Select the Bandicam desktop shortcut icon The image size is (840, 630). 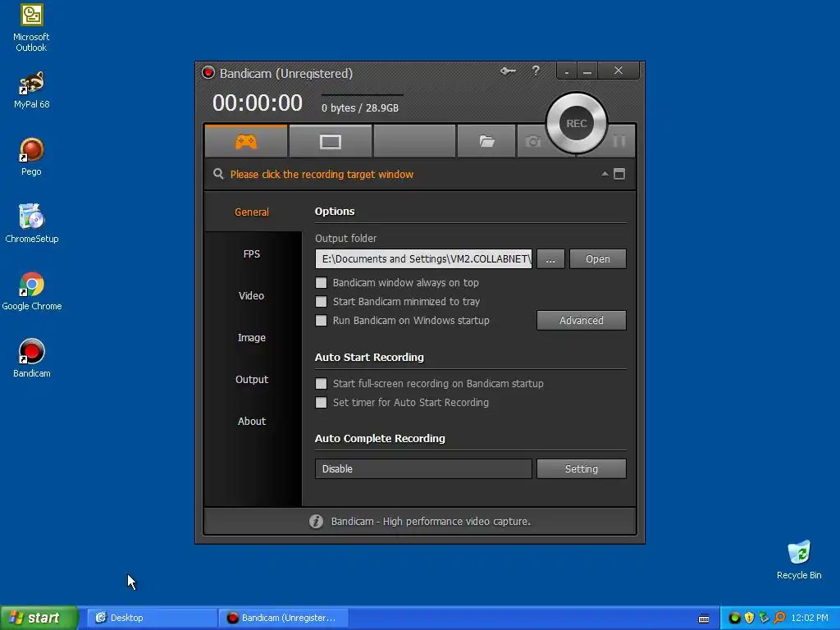tap(32, 358)
